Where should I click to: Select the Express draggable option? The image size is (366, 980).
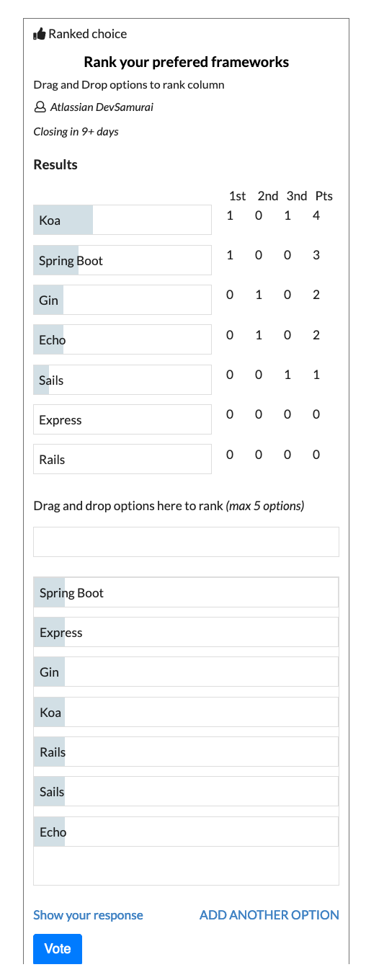(186, 632)
